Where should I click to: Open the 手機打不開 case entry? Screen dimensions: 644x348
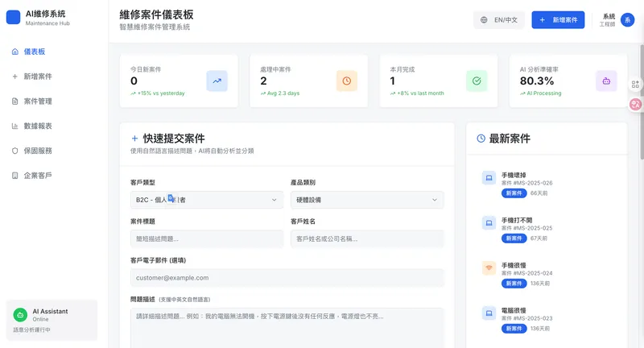click(x=547, y=230)
